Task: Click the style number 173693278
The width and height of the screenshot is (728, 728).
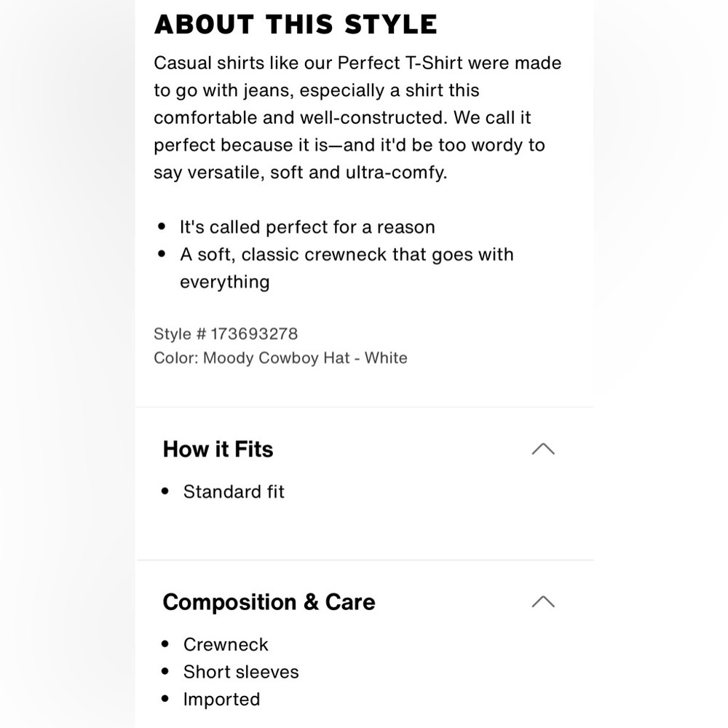Action: click(254, 334)
